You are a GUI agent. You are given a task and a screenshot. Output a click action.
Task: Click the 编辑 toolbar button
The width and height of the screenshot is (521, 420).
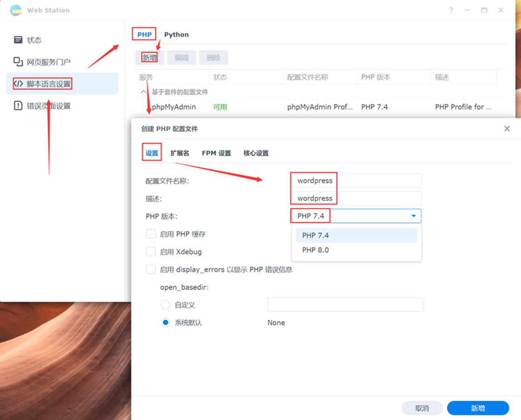point(181,58)
